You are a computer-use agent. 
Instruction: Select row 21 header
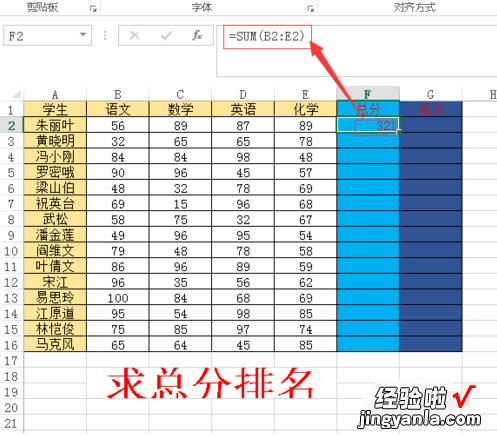point(11,424)
